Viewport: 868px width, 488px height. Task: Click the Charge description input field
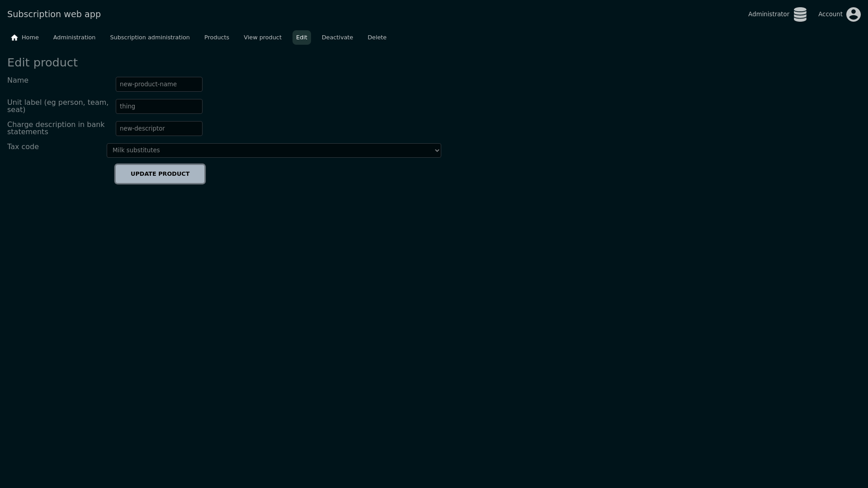[159, 129]
